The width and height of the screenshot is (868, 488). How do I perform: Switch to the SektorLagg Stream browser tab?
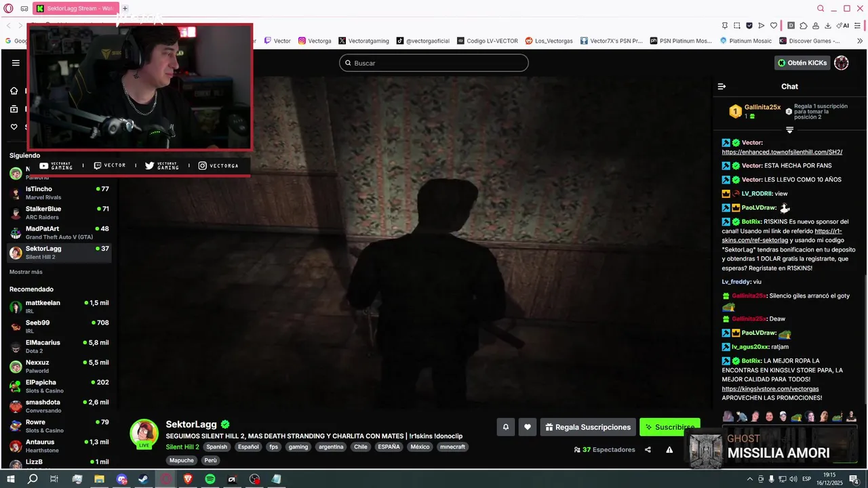pyautogui.click(x=75, y=8)
